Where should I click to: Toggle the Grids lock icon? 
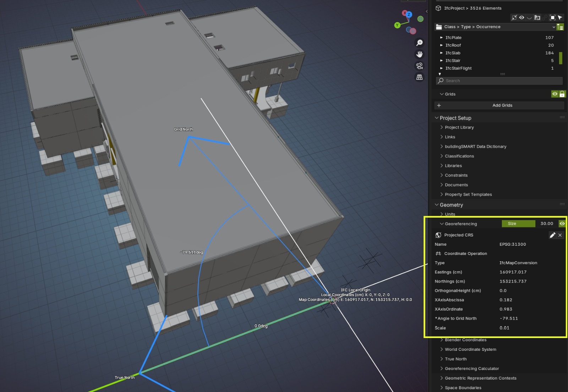pyautogui.click(x=562, y=94)
